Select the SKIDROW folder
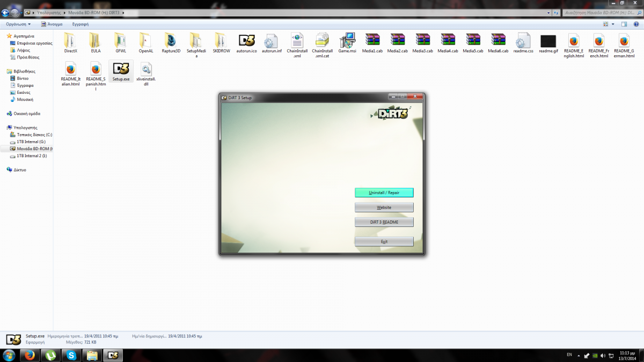Viewport: 644px width, 362px height. pyautogui.click(x=222, y=43)
